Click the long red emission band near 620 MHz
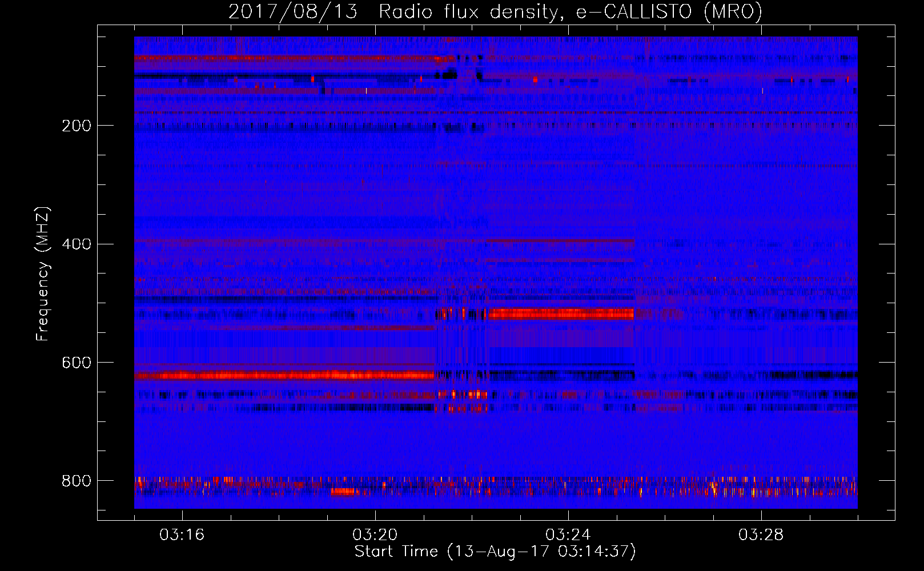 coord(284,375)
